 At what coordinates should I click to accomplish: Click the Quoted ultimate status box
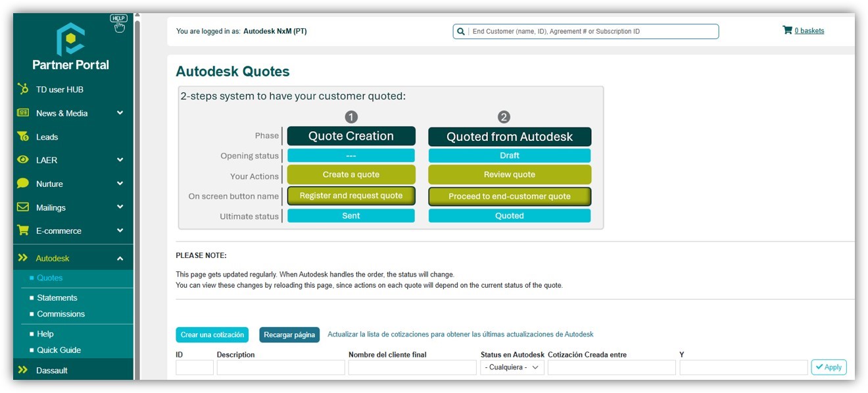point(510,216)
